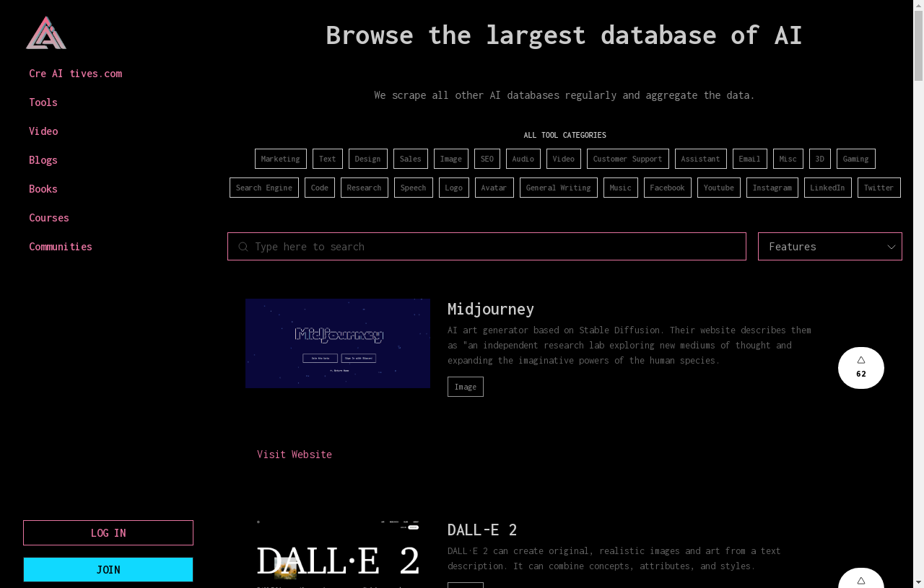Visit the Midjourney website link
Image resolution: width=924 pixels, height=588 pixels.
click(295, 455)
